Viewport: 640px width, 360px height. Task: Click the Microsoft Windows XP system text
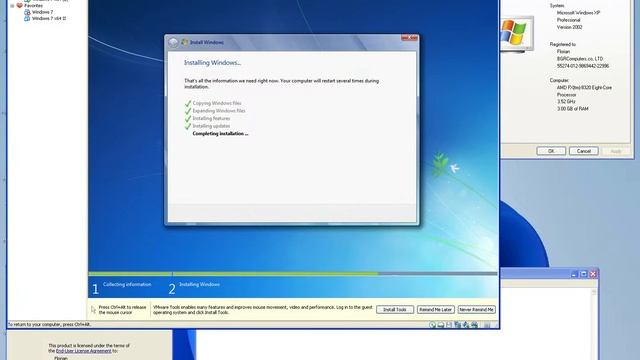pos(578,13)
